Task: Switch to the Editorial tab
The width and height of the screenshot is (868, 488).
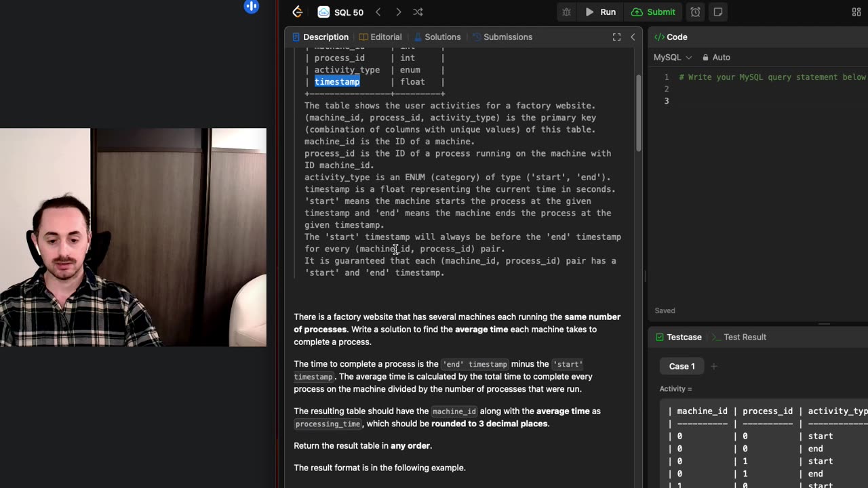Action: [380, 37]
